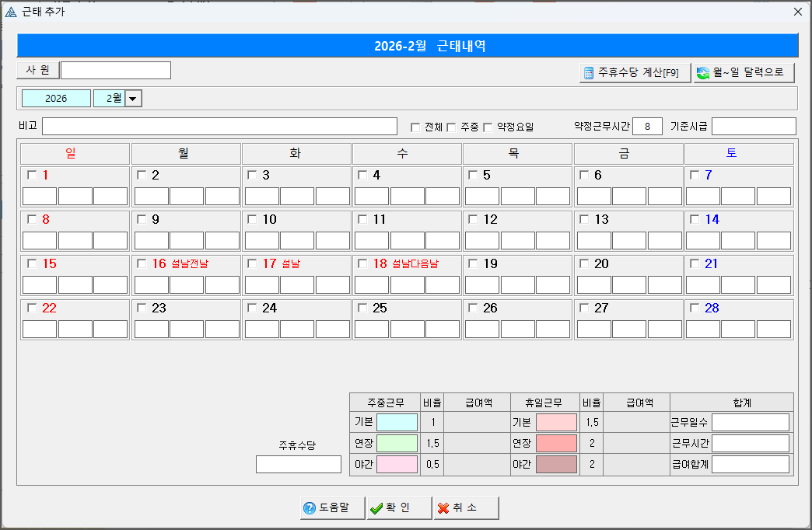Click the 야간 ratio 0.5 cell
This screenshot has height=530, width=812.
432,464
